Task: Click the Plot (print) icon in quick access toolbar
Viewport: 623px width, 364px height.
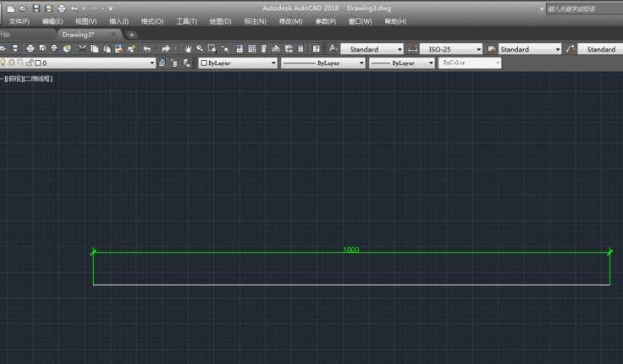Action: coord(61,8)
